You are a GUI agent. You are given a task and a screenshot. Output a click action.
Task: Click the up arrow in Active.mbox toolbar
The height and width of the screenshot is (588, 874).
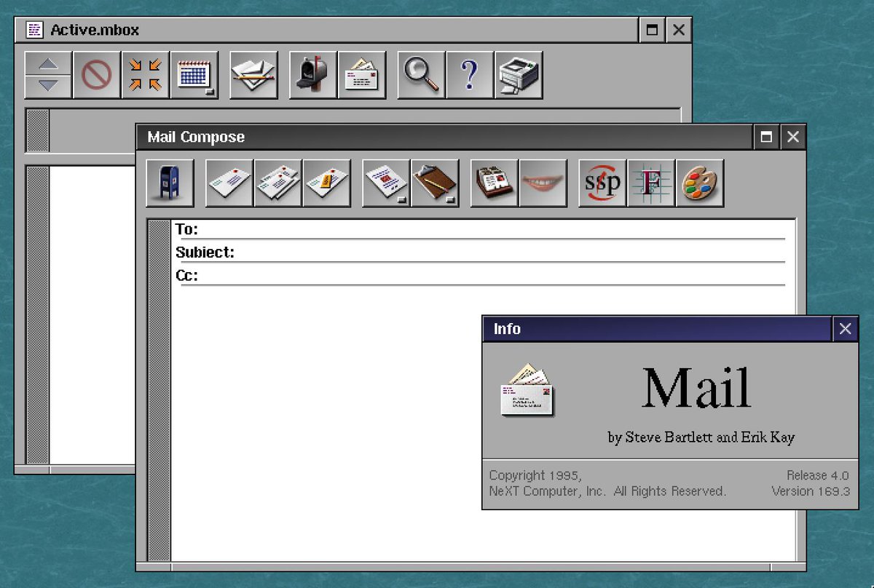click(x=48, y=63)
